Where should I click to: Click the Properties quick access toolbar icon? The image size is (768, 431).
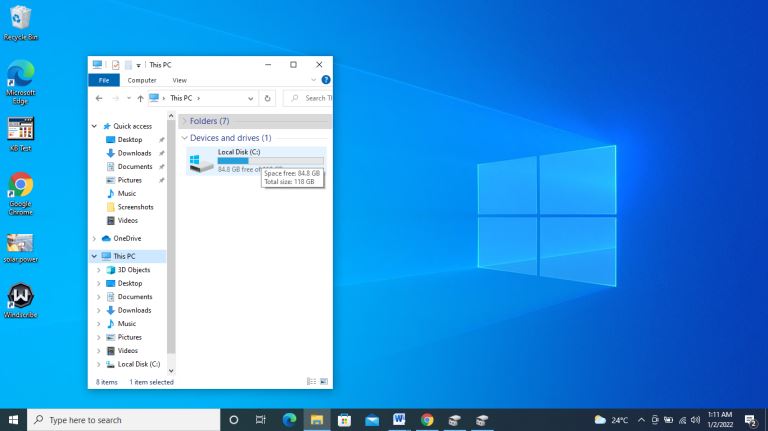116,65
